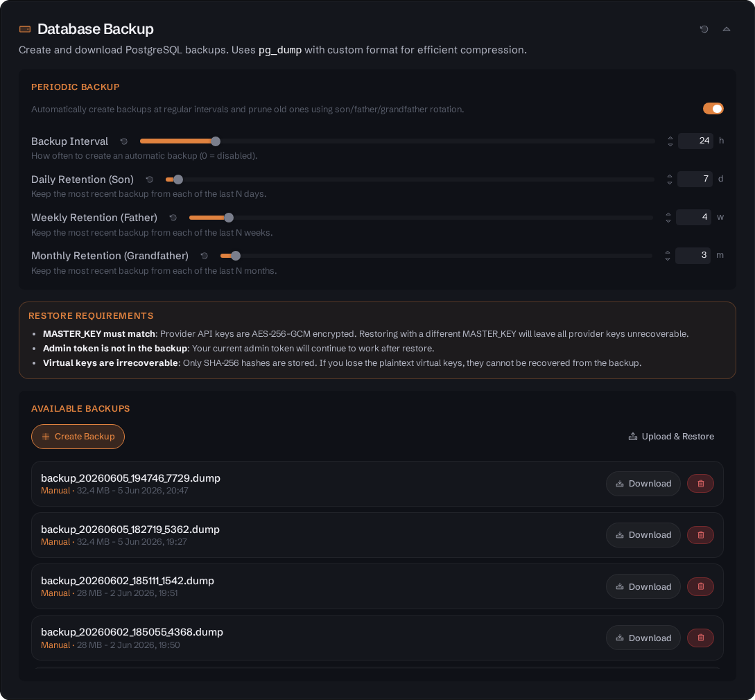Click the Weekly Retention weeks stepper arrows
This screenshot has height=700, width=755.
click(668, 218)
